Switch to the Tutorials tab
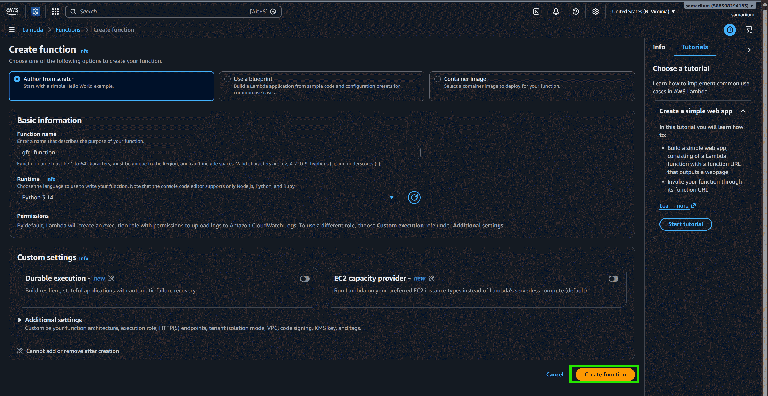Image resolution: width=768 pixels, height=396 pixels. pos(695,47)
